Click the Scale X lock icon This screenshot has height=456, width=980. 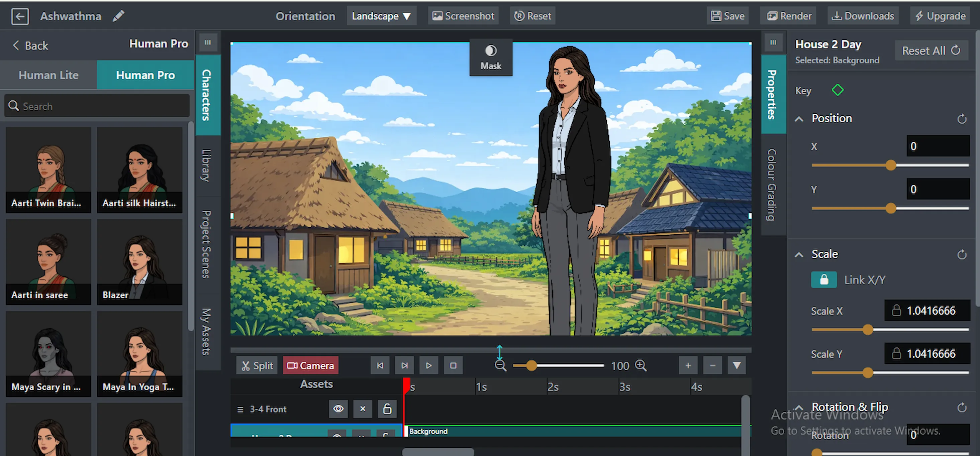(896, 310)
